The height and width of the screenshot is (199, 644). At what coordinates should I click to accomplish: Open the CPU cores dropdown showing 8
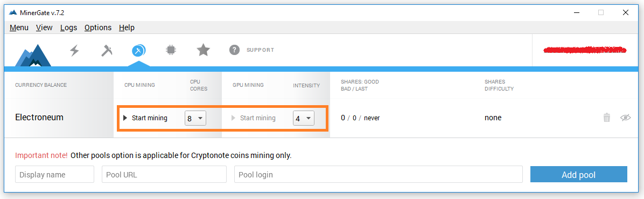pos(195,119)
